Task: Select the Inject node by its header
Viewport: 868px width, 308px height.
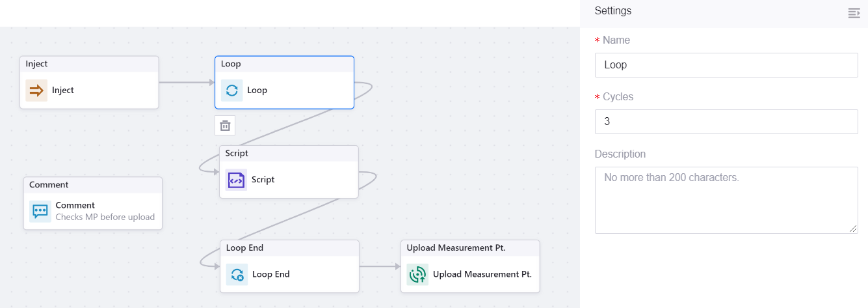Action: coord(89,64)
